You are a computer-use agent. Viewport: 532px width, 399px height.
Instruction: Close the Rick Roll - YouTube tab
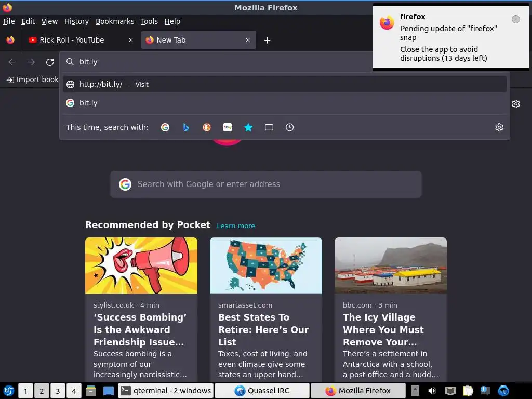tap(131, 40)
